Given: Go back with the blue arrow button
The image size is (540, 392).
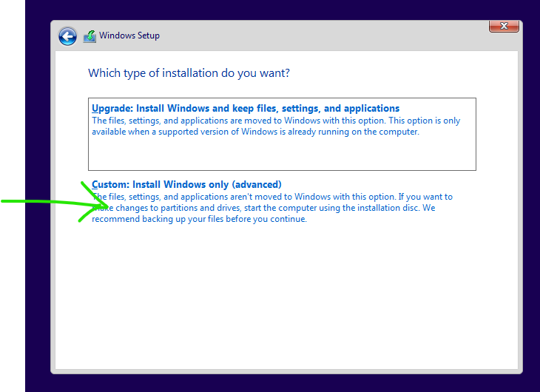Looking at the screenshot, I should pyautogui.click(x=67, y=36).
